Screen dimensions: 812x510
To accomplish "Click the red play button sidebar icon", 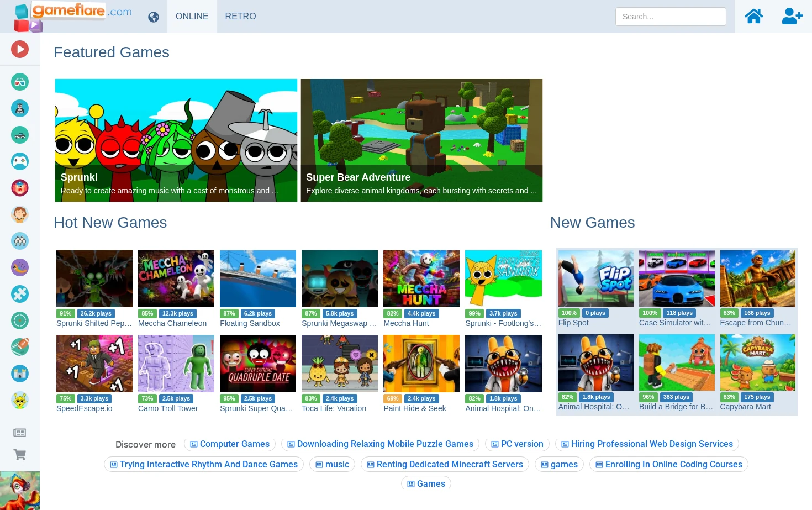I will pos(20,49).
